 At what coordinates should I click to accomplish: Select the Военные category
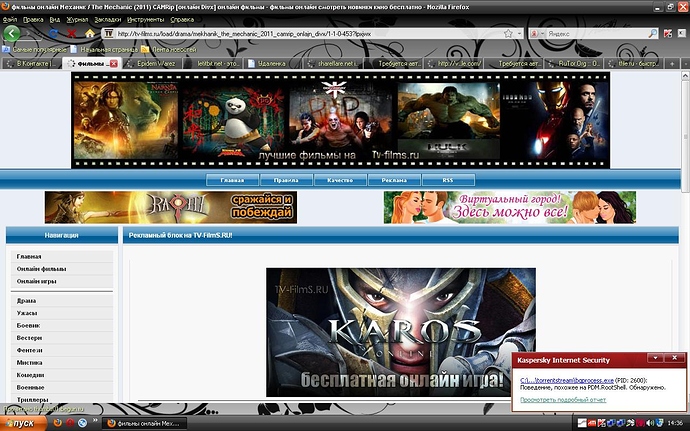pyautogui.click(x=62, y=387)
